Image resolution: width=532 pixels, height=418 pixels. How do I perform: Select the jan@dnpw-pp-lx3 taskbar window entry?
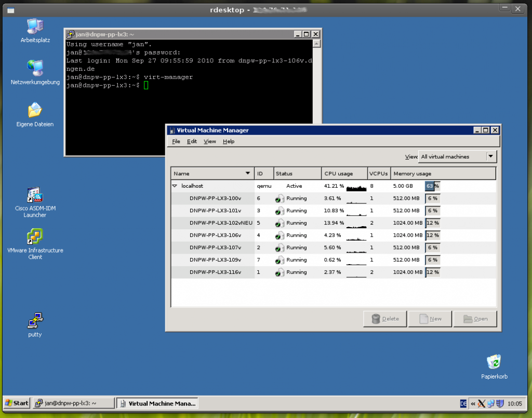[72, 403]
